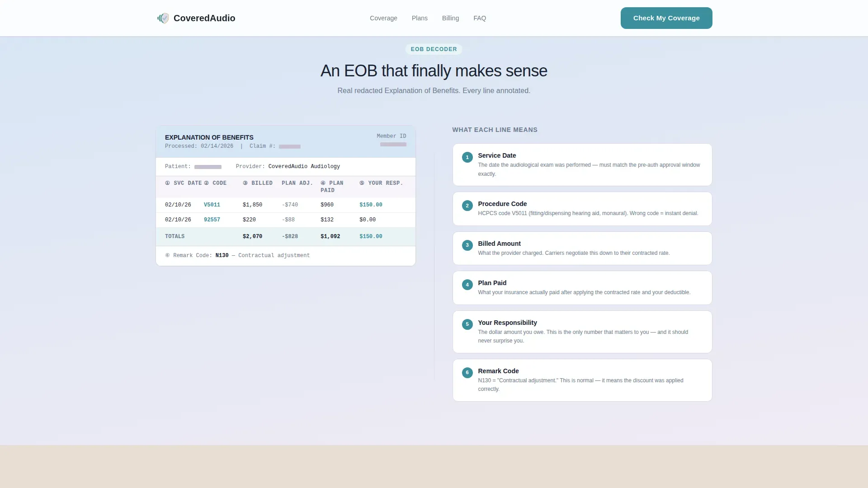
Task: Click the redacted Member ID bar
Action: tap(393, 144)
